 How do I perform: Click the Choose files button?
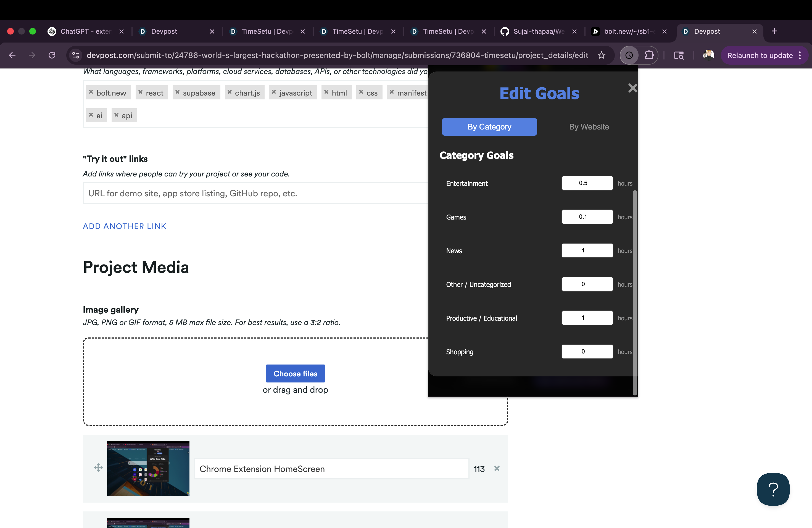coord(295,373)
